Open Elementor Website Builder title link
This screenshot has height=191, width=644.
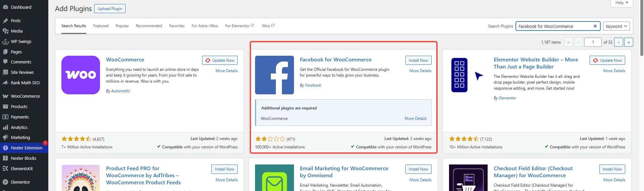tap(536, 63)
